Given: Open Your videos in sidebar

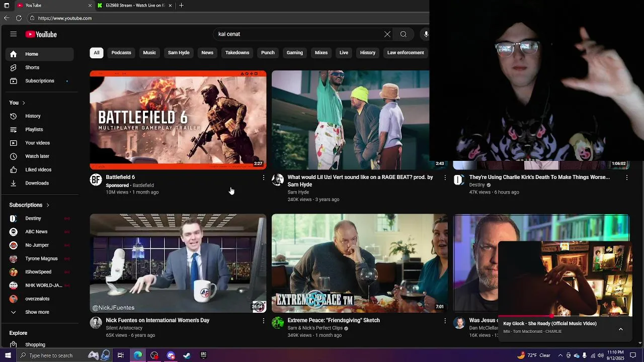Looking at the screenshot, I should pos(40,143).
